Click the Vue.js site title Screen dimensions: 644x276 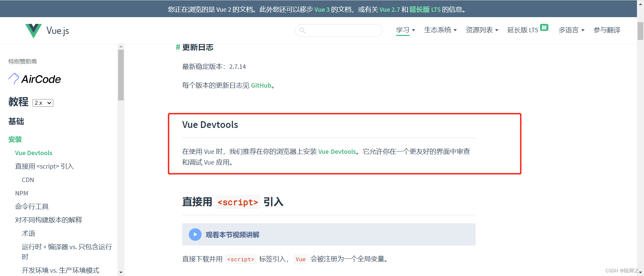pyautogui.click(x=58, y=31)
